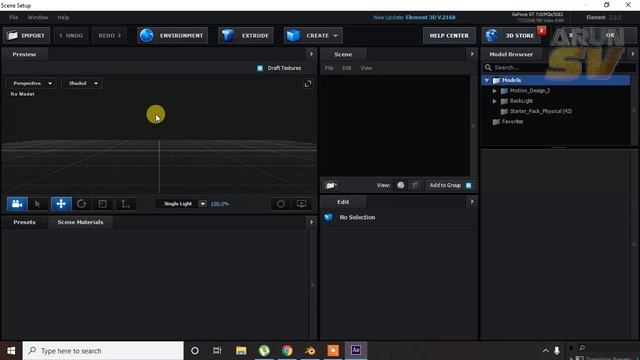Expand the Motion_Design_2 folder

pyautogui.click(x=494, y=91)
